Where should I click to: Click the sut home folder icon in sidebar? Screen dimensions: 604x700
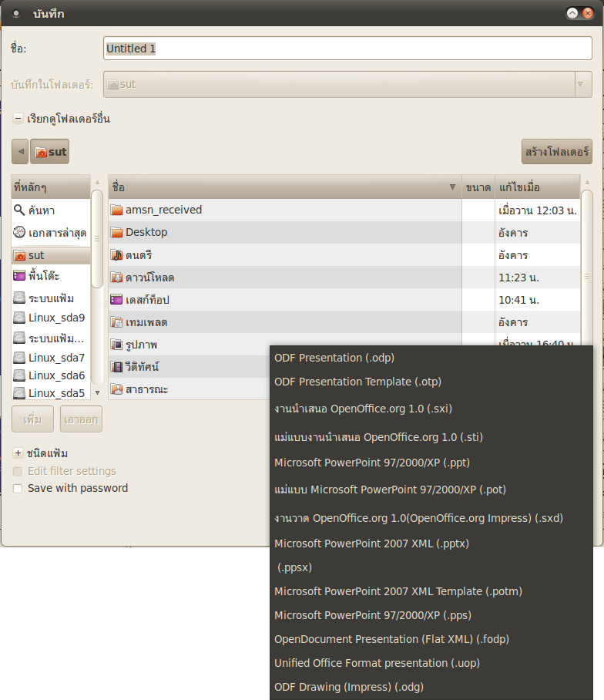19,255
